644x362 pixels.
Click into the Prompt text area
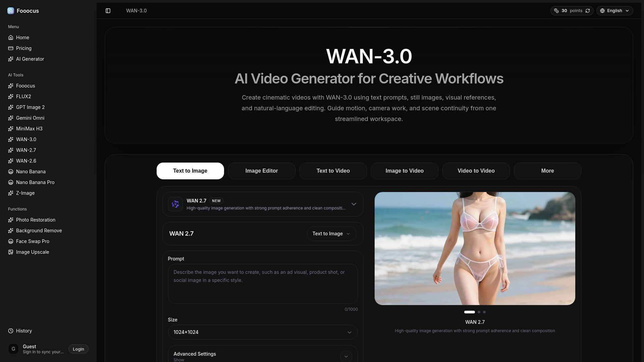[x=263, y=284]
